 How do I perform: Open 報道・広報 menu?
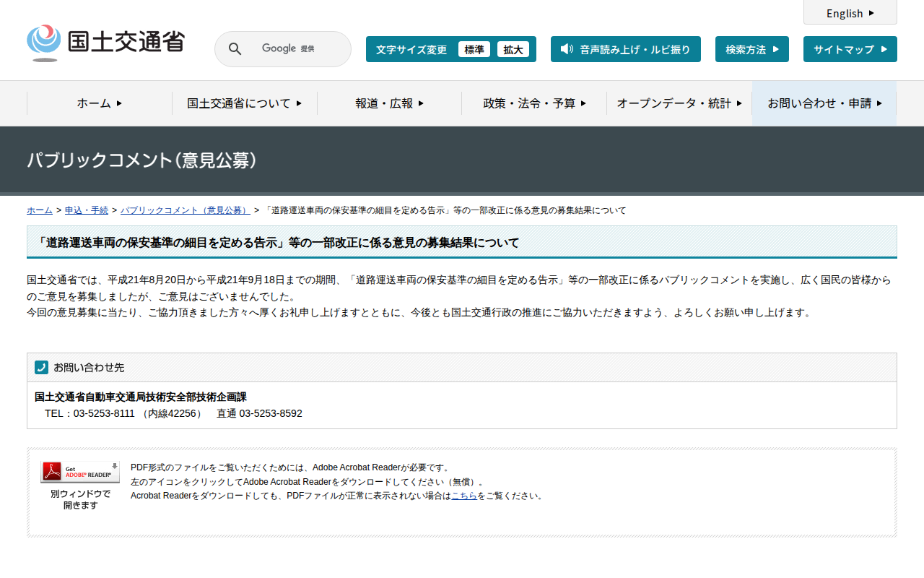click(x=390, y=103)
